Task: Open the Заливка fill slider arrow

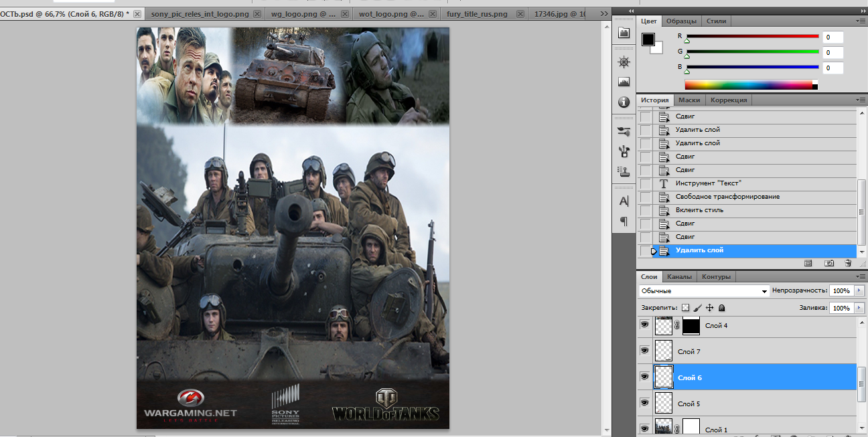Action: (859, 308)
